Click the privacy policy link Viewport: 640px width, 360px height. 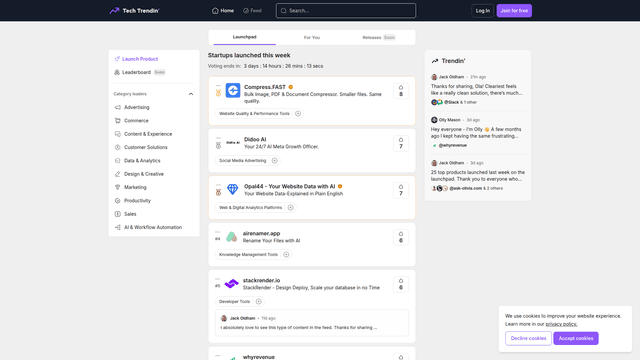(x=561, y=324)
